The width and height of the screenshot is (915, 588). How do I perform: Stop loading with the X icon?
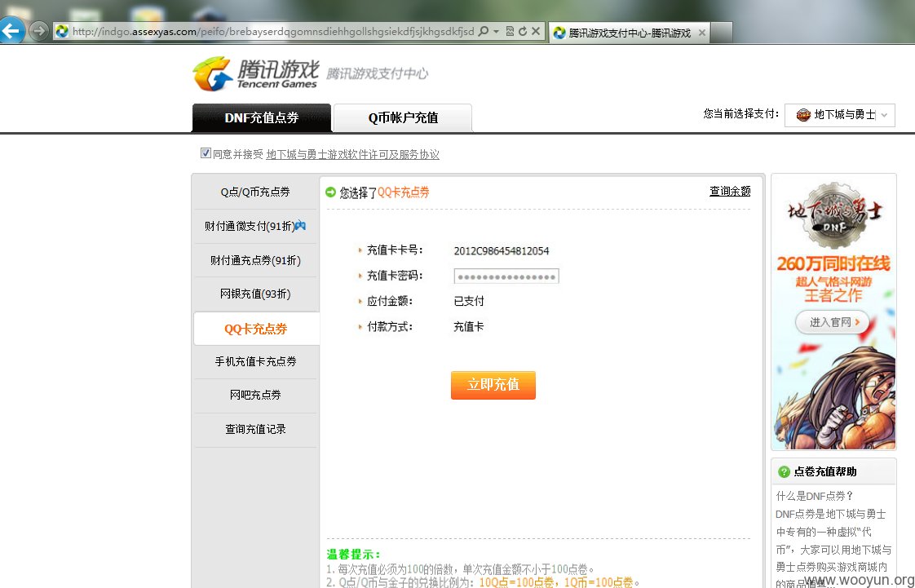click(536, 32)
